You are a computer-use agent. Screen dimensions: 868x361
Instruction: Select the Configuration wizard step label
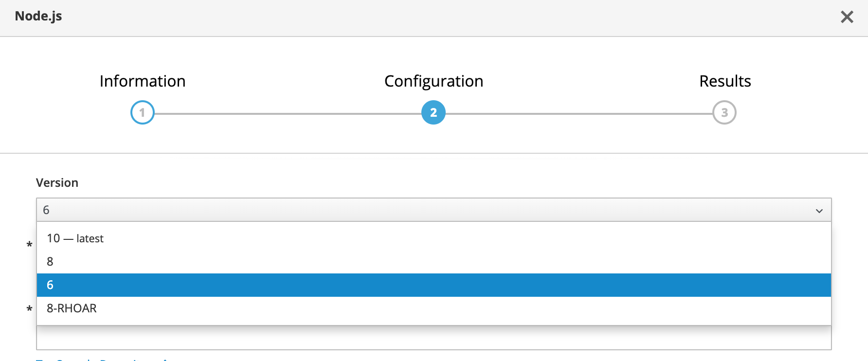(x=434, y=81)
